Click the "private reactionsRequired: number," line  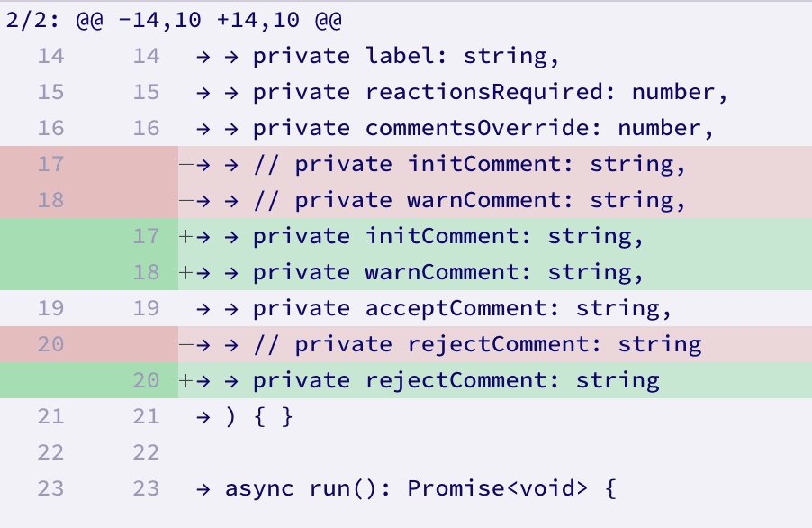point(490,92)
